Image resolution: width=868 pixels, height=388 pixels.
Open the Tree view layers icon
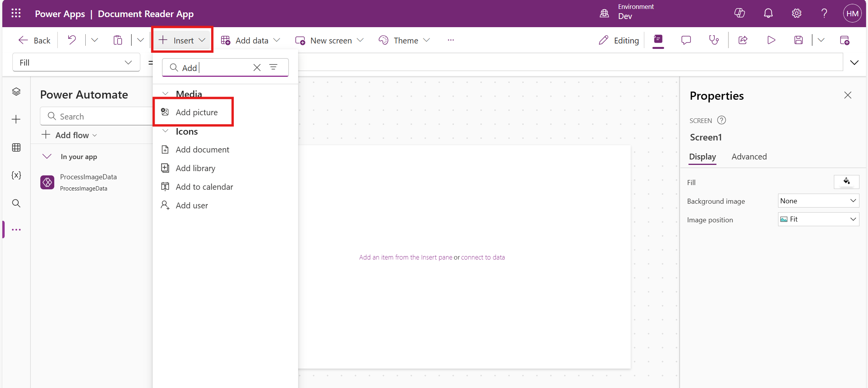(16, 92)
